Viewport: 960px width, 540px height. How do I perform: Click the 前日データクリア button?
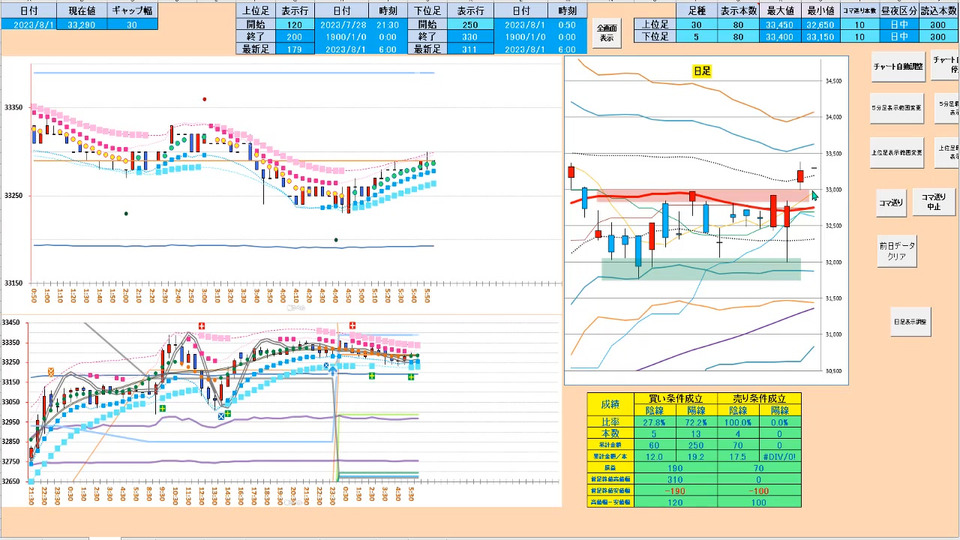897,251
